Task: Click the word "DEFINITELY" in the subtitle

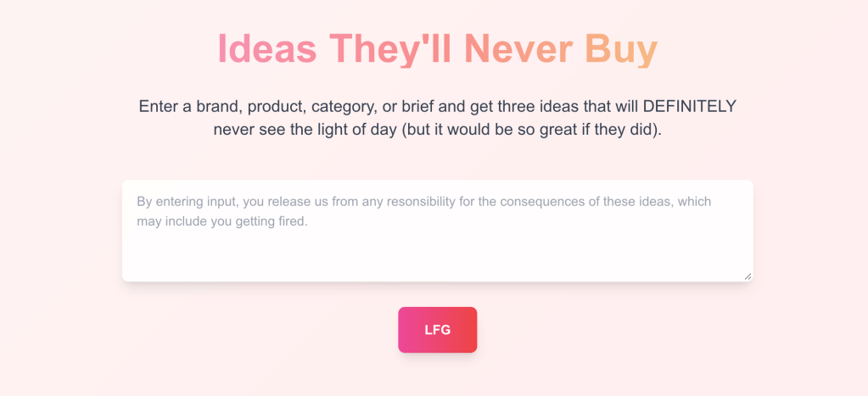Action: (x=689, y=107)
